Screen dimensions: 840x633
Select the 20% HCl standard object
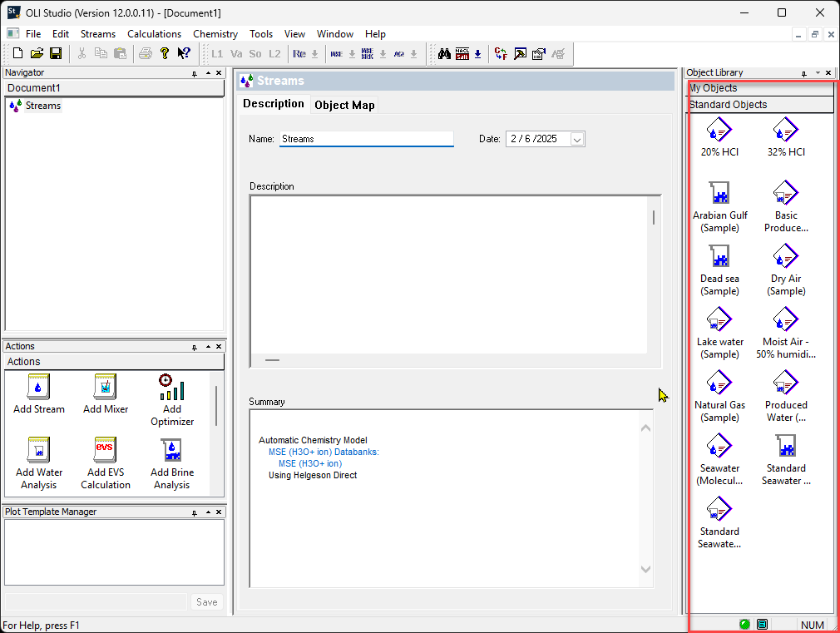(x=719, y=138)
